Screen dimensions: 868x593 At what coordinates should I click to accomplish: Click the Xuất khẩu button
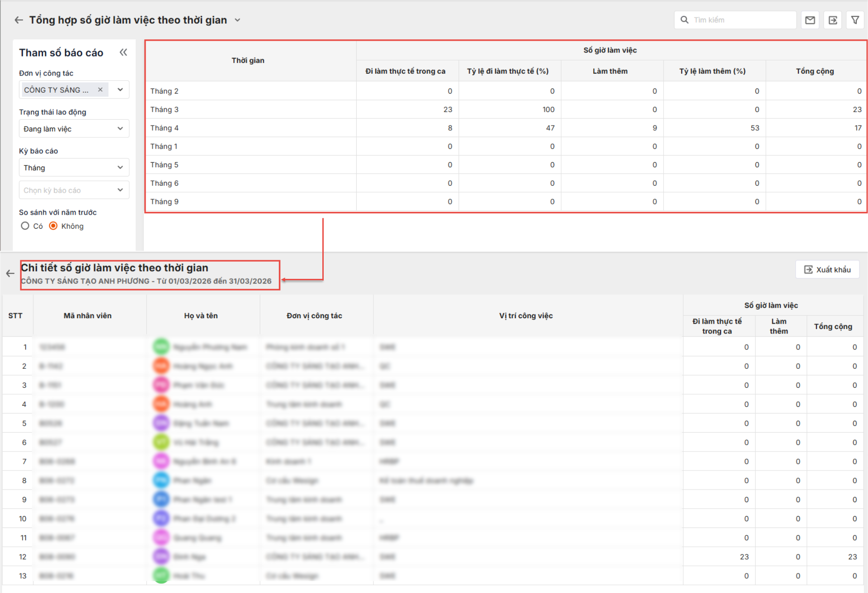[x=827, y=270]
